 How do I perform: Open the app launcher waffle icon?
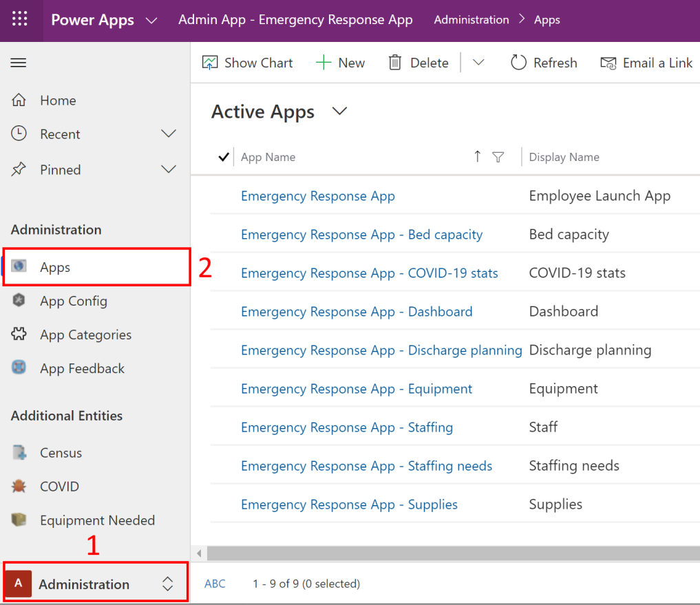click(20, 19)
